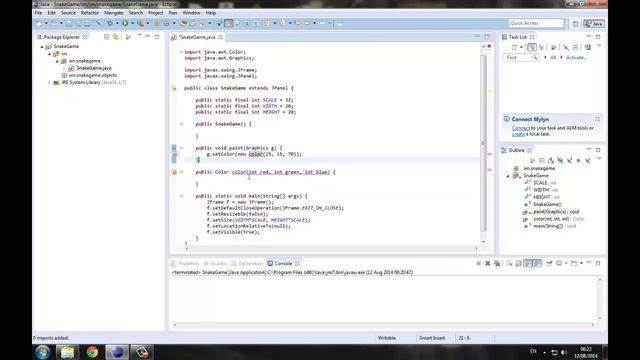This screenshot has height=360, width=640.
Task: Open Chrome from the taskbar
Action: [x=92, y=352]
